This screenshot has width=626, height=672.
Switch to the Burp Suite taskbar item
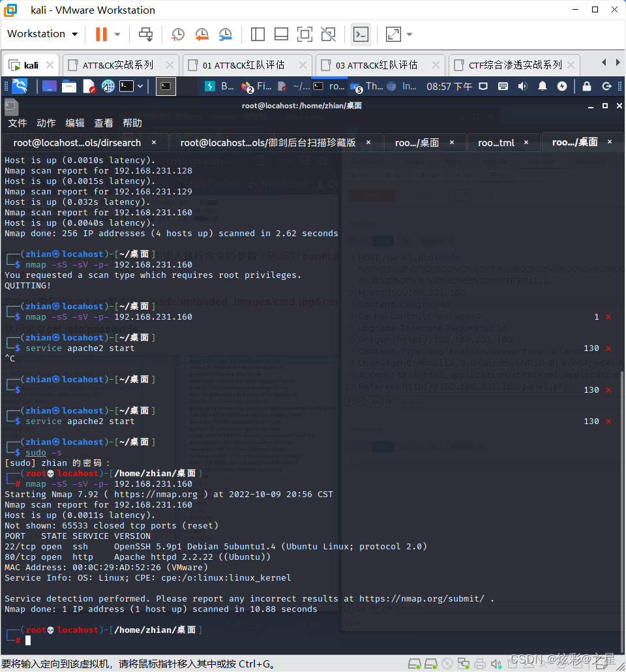point(219,86)
